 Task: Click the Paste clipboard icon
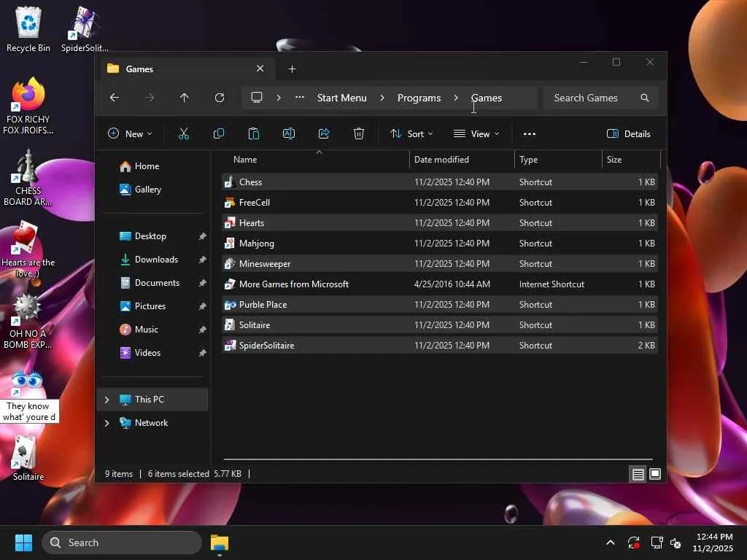coord(253,134)
